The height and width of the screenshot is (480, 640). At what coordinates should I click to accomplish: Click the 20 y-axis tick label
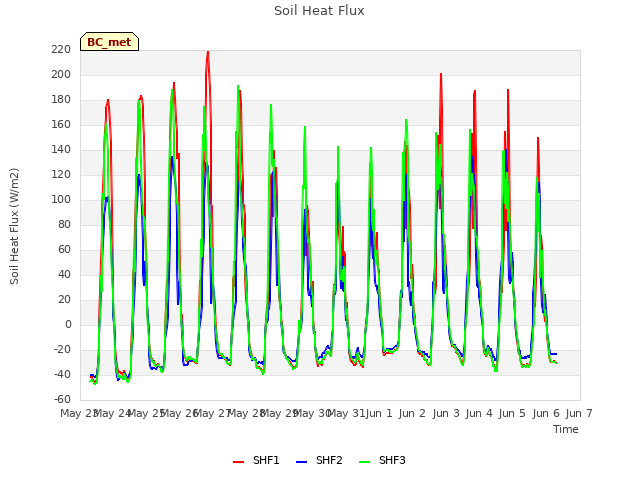point(64,300)
